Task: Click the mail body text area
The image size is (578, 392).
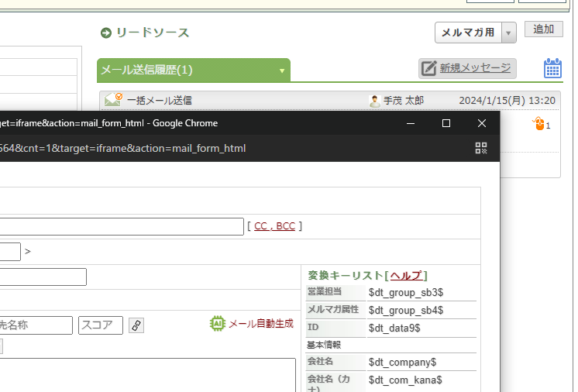Action: point(147,375)
